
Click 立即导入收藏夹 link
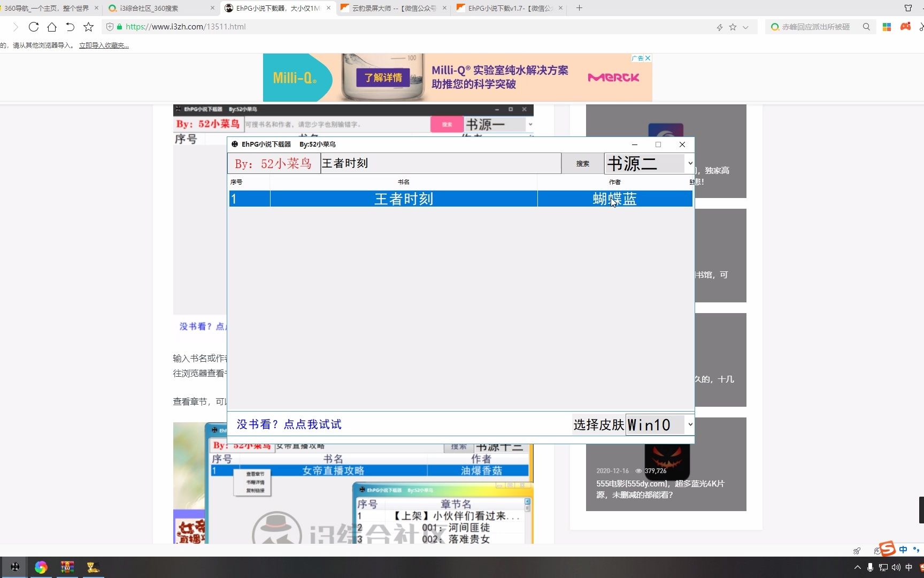click(x=104, y=45)
